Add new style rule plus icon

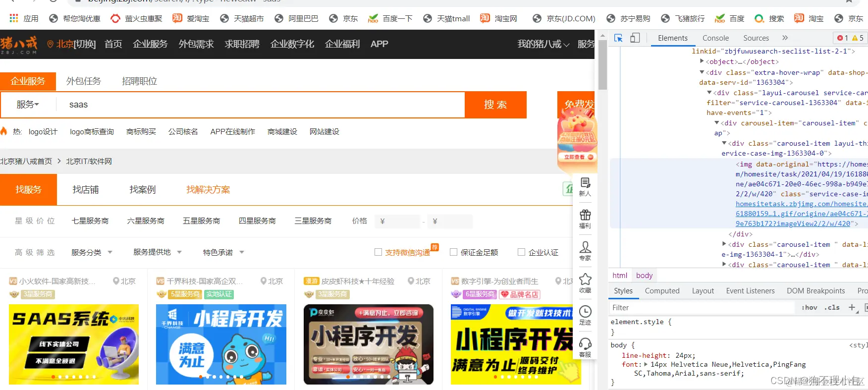(x=852, y=307)
